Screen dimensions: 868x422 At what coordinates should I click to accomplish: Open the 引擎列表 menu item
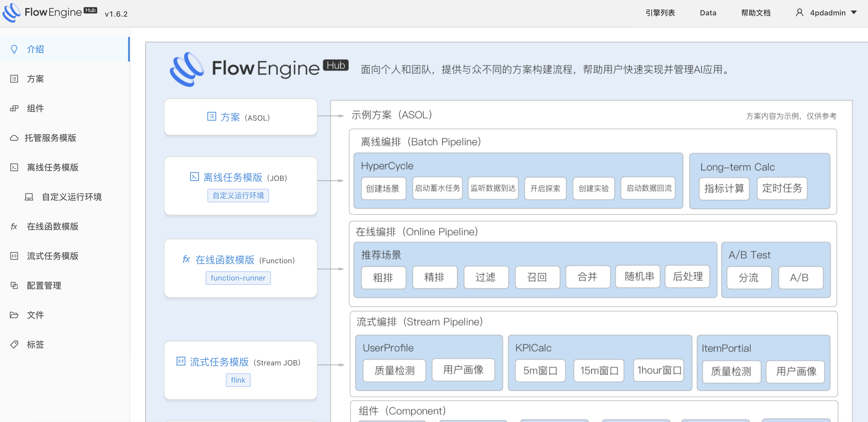pos(660,13)
